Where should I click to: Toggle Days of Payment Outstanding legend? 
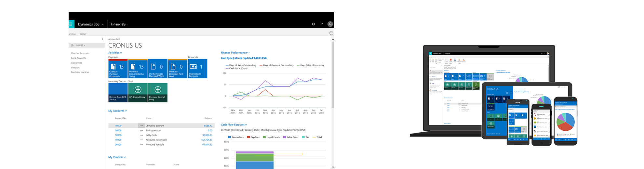276,65
